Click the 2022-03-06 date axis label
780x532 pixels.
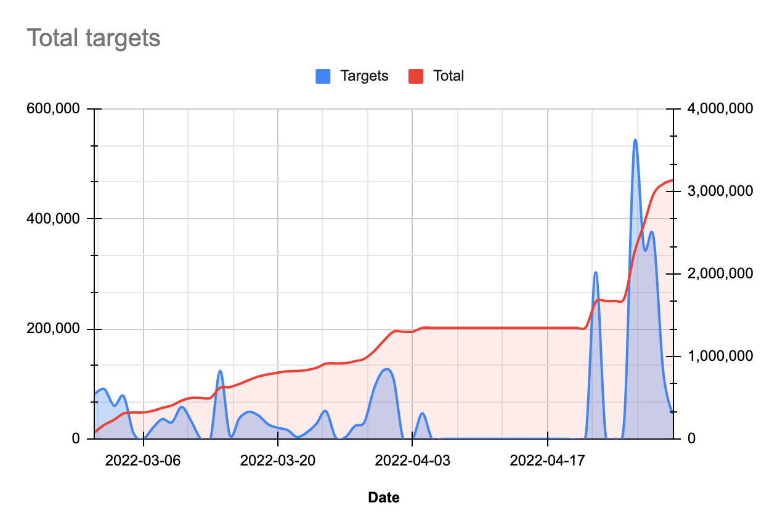(143, 461)
